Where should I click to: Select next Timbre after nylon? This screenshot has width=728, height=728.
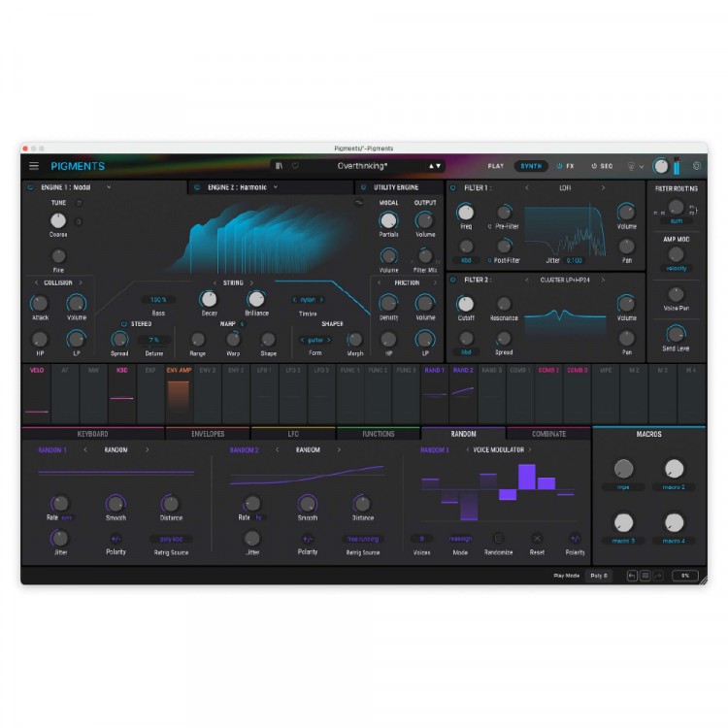click(x=321, y=300)
